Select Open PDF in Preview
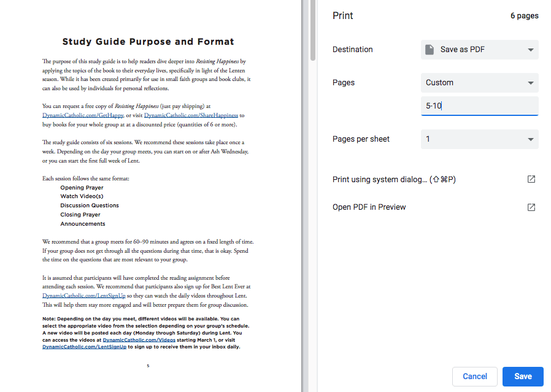 [x=369, y=207]
